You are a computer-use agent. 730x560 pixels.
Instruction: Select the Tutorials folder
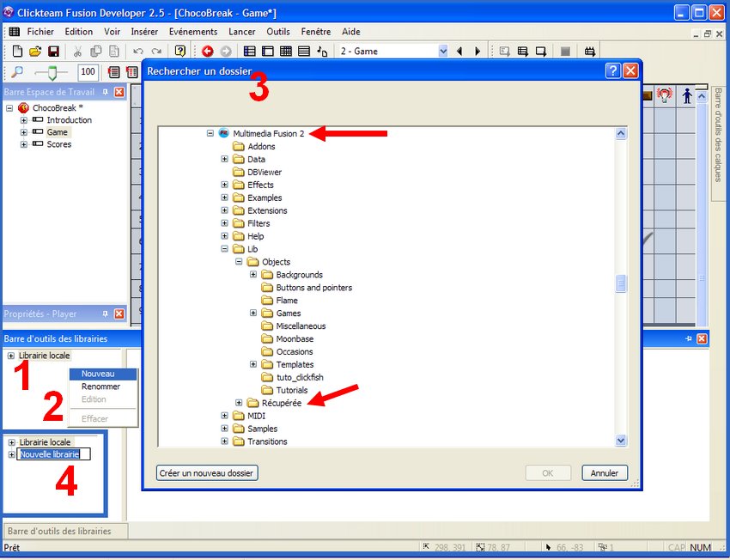292,390
